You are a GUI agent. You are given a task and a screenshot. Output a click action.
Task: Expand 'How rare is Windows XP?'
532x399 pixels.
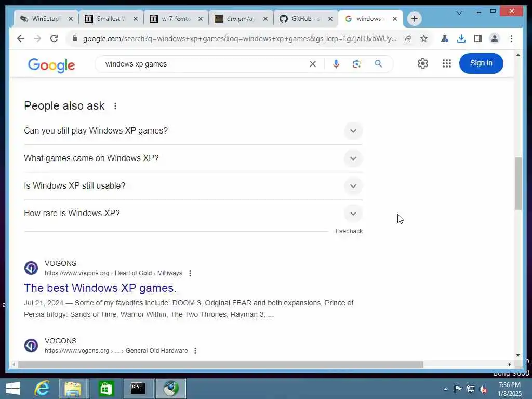[353, 214]
